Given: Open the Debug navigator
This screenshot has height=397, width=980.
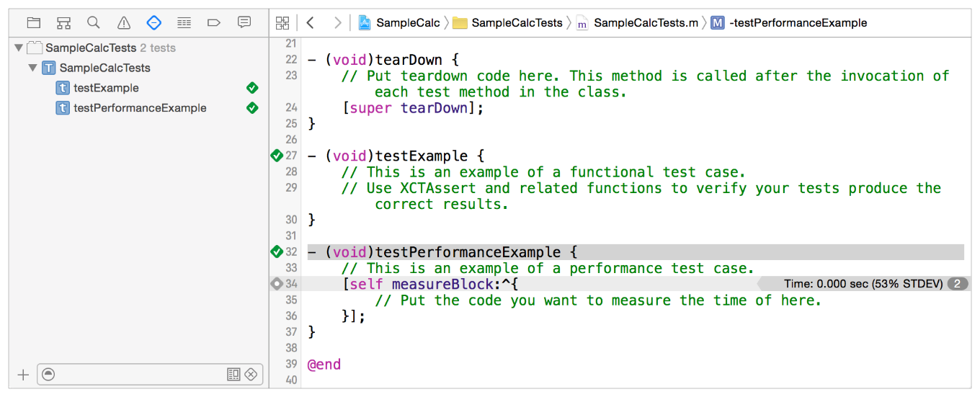Looking at the screenshot, I should click(184, 22).
